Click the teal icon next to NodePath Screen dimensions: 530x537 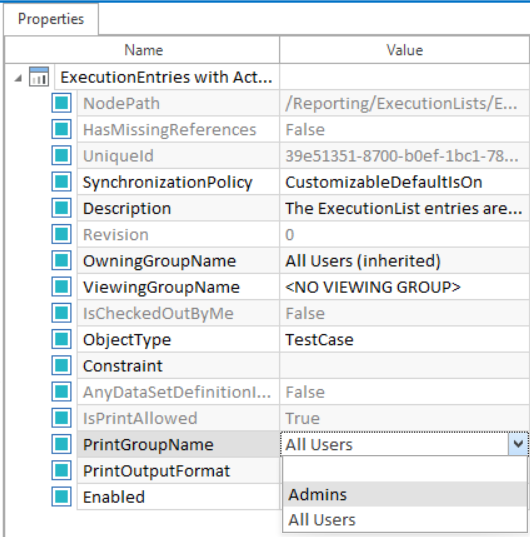pyautogui.click(x=62, y=103)
